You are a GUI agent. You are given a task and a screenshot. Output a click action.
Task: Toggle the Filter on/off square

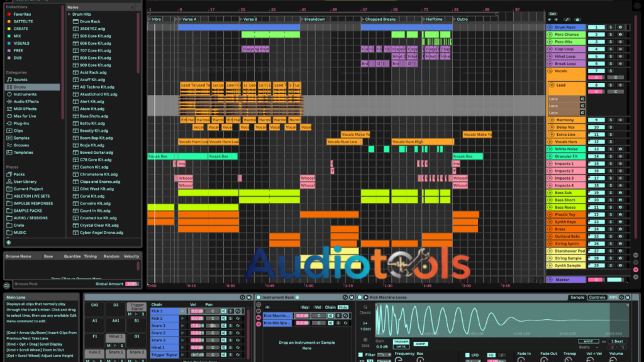(360, 354)
